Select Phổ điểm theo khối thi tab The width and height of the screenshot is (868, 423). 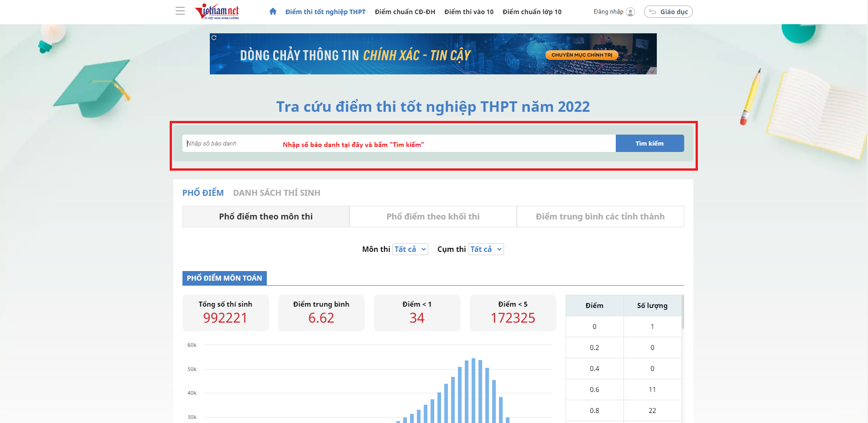click(x=433, y=217)
